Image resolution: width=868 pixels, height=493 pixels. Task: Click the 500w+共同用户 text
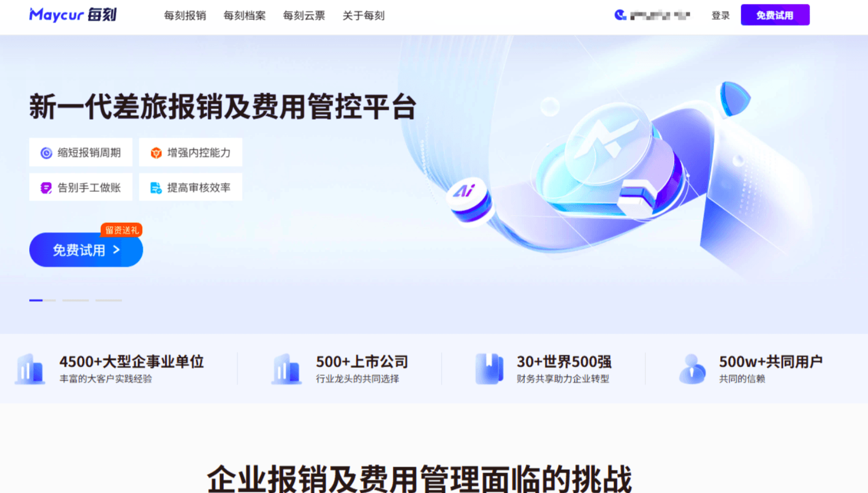click(x=771, y=362)
